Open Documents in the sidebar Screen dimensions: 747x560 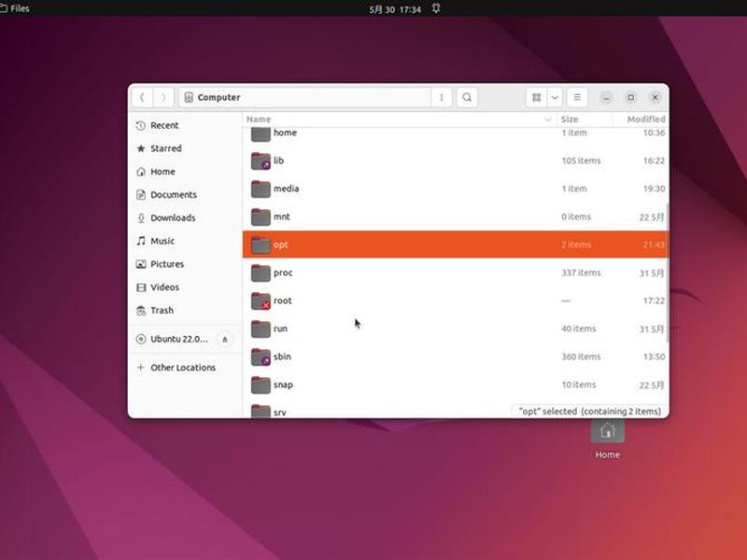pyautogui.click(x=185, y=195)
